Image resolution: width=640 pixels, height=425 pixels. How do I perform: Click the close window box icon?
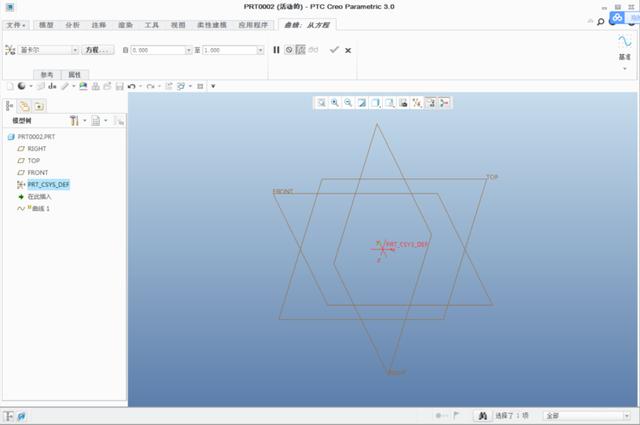pos(200,86)
